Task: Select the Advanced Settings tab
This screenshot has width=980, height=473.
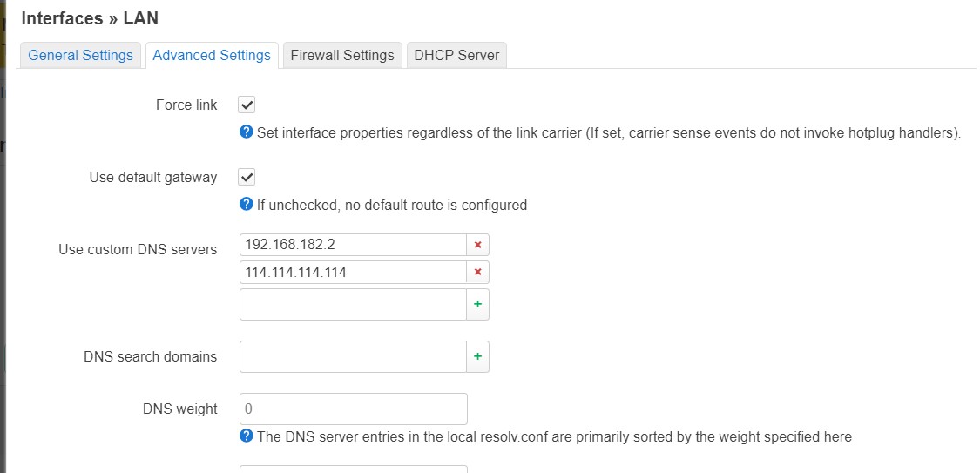Action: click(212, 55)
